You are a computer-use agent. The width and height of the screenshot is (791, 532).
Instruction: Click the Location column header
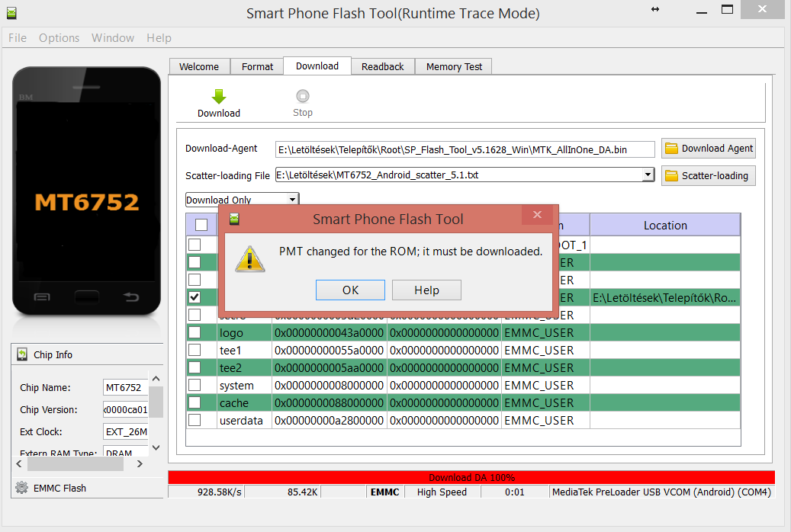pos(665,225)
